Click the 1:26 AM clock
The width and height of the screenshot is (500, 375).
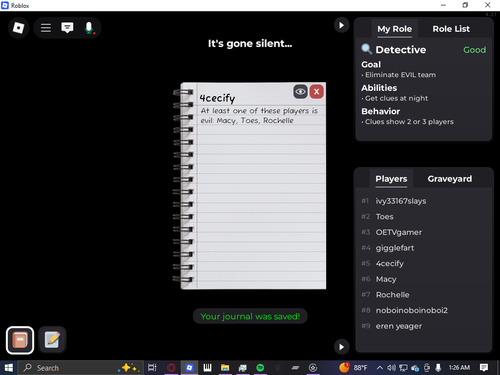(x=459, y=368)
